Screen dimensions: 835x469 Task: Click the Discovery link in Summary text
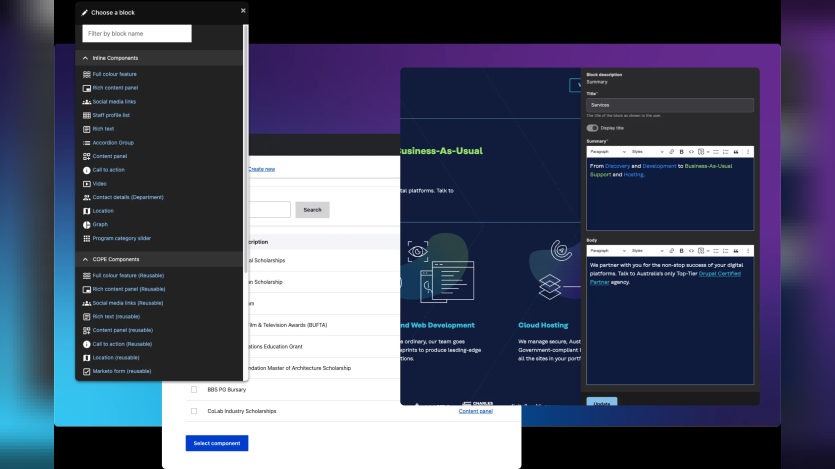tap(617, 166)
